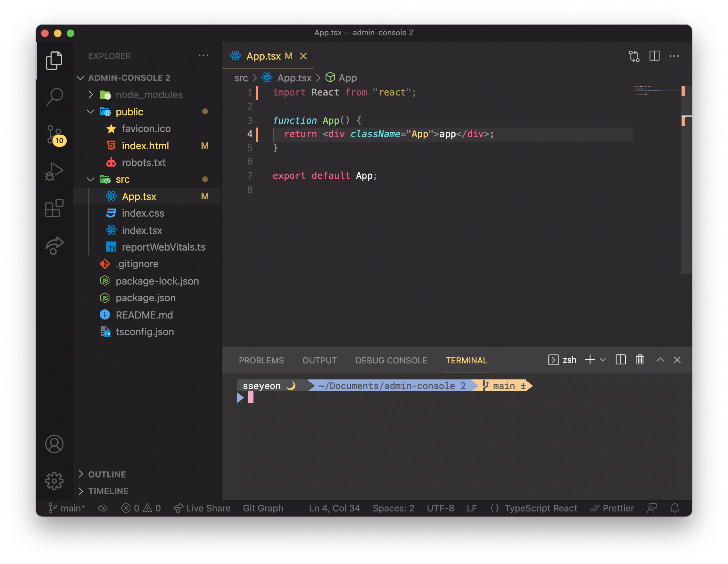Split the terminal pane
The image size is (728, 564).
[620, 360]
